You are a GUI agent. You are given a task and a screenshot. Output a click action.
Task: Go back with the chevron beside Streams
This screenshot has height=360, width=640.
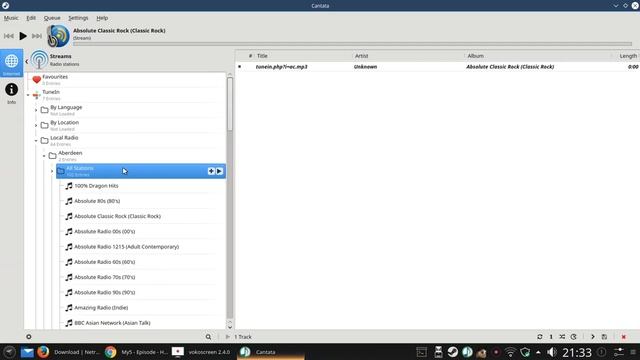click(x=27, y=61)
